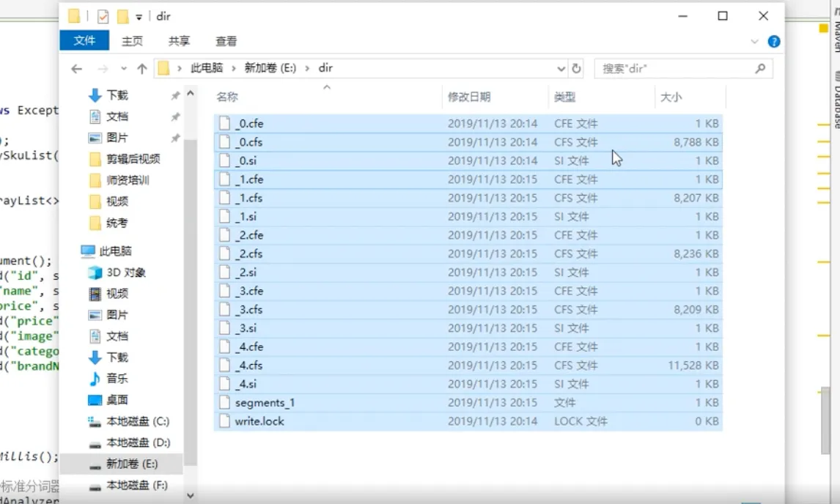Screen dimensions: 840x504
Task: Select the pinned 图片 quick access item
Action: click(117, 138)
